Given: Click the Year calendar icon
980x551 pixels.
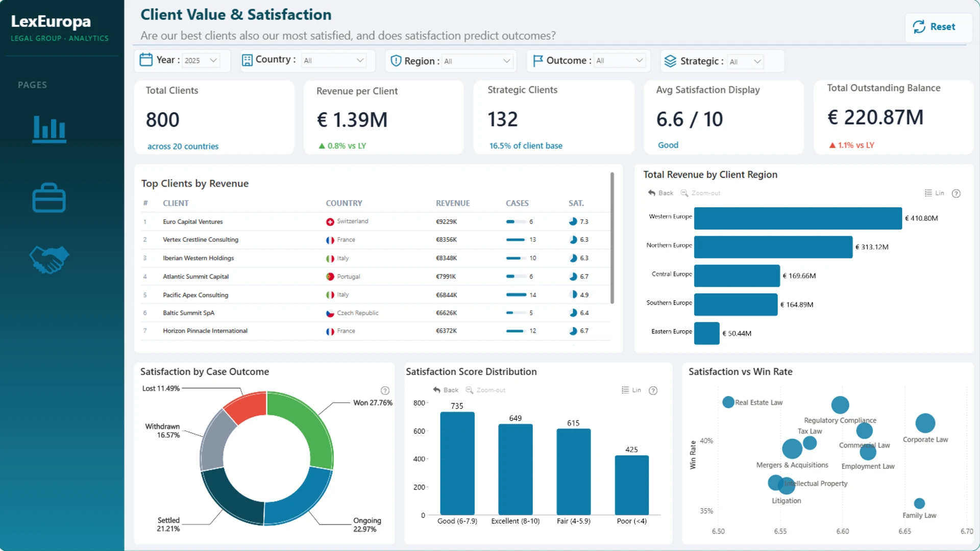Looking at the screenshot, I should [146, 60].
